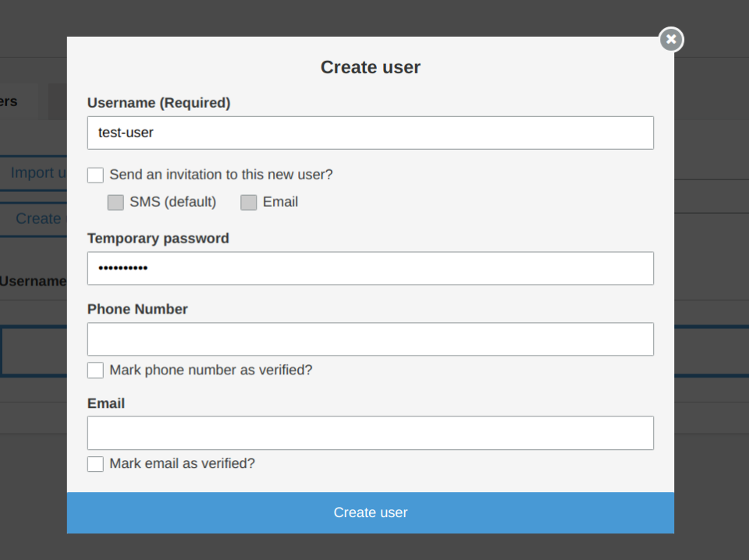This screenshot has width=749, height=560.
Task: Check 'Mark email as verified'
Action: coord(95,464)
